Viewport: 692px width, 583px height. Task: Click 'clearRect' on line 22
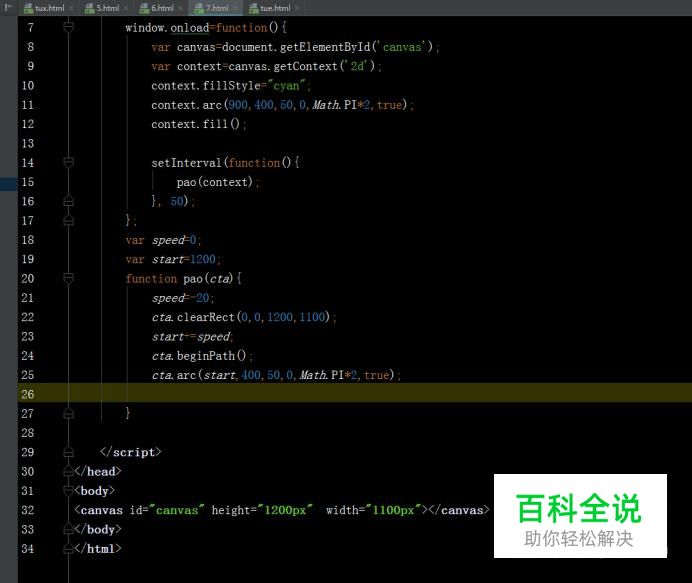tap(206, 317)
